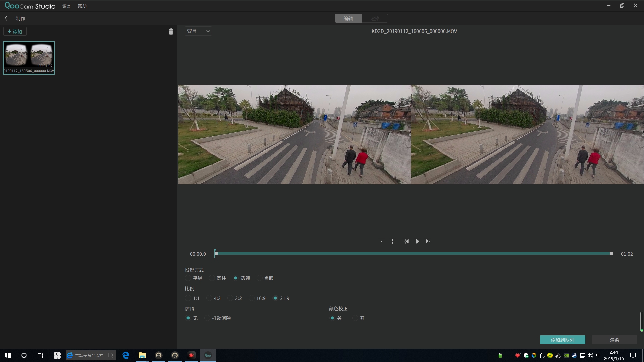Open Windows Security shield tray icon
644x362 pixels.
click(526, 355)
